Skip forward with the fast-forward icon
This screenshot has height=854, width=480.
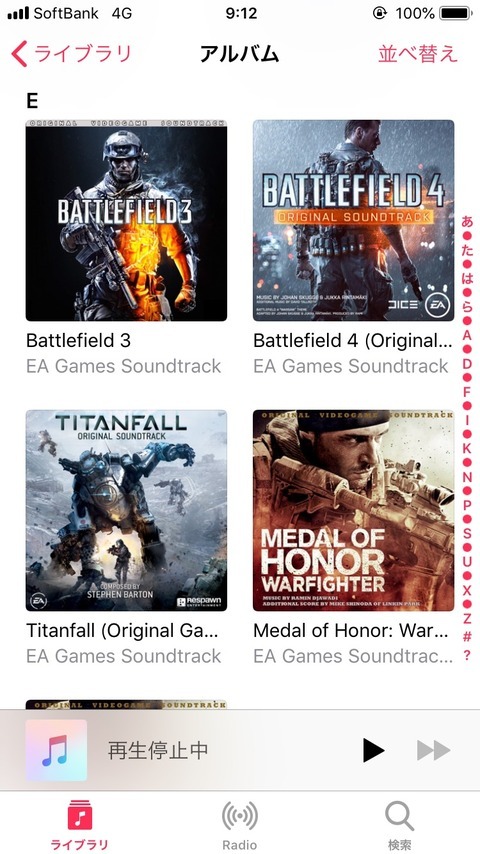[434, 751]
